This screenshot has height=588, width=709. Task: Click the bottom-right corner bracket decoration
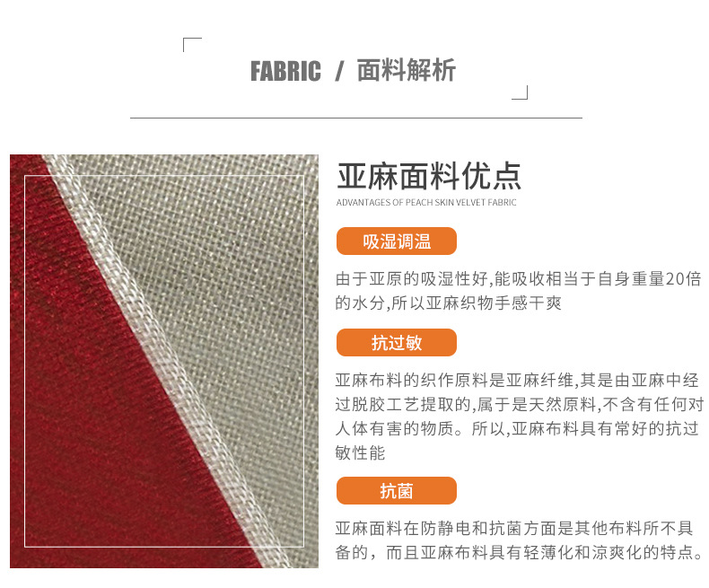520,92
